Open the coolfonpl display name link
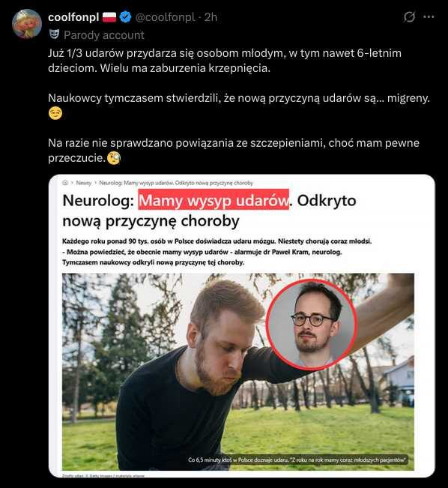This screenshot has width=448, height=488. click(x=73, y=17)
